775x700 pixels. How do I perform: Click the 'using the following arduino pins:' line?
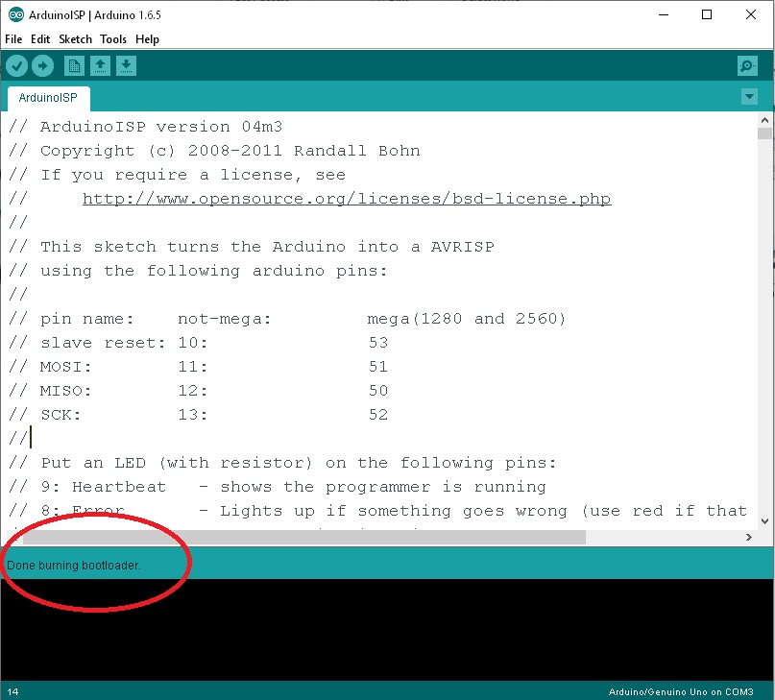(198, 271)
